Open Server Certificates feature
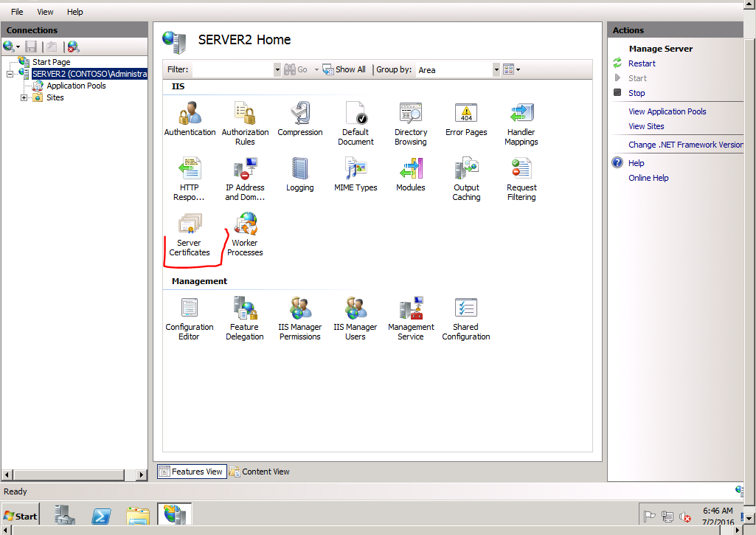Image resolution: width=756 pixels, height=535 pixels. (190, 235)
